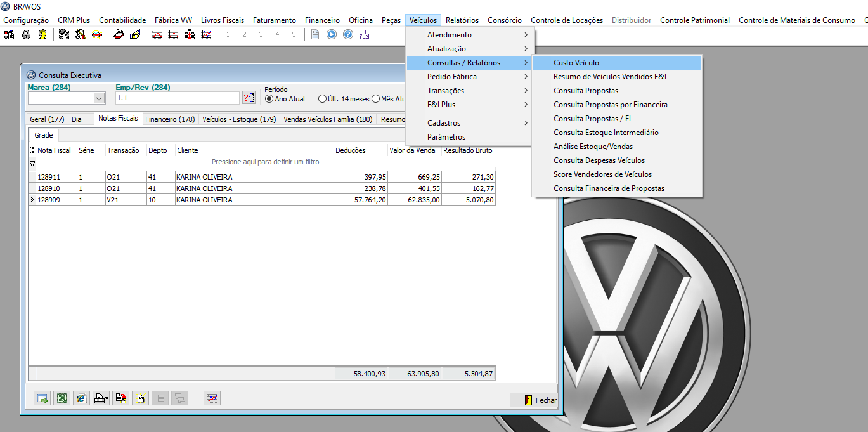Open the Financeiro menu in the menu bar
Viewport: 868px width, 432px height.
click(x=322, y=20)
